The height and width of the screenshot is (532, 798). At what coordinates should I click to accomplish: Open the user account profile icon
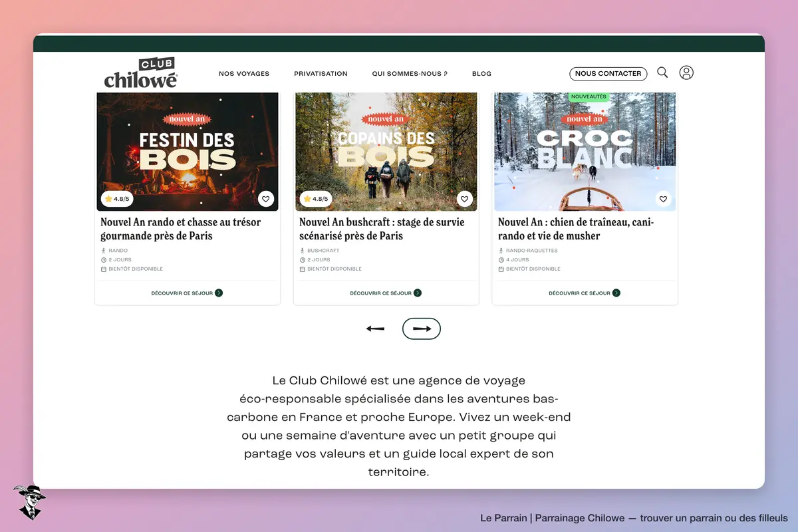[x=686, y=72]
